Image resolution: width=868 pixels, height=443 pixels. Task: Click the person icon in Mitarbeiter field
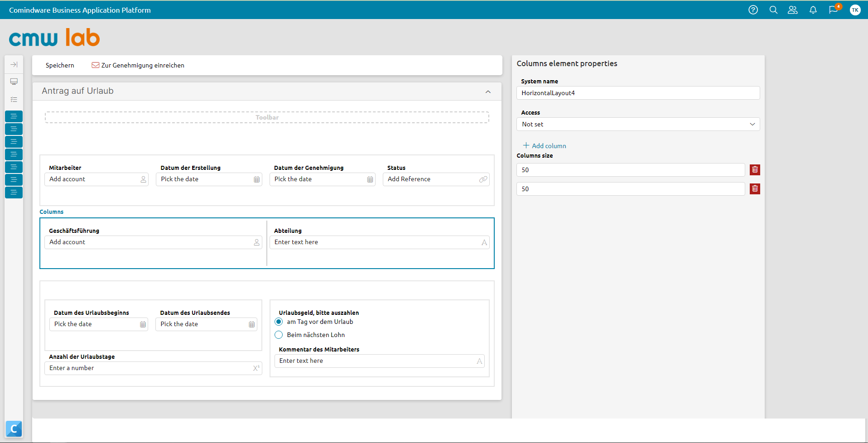click(x=144, y=179)
